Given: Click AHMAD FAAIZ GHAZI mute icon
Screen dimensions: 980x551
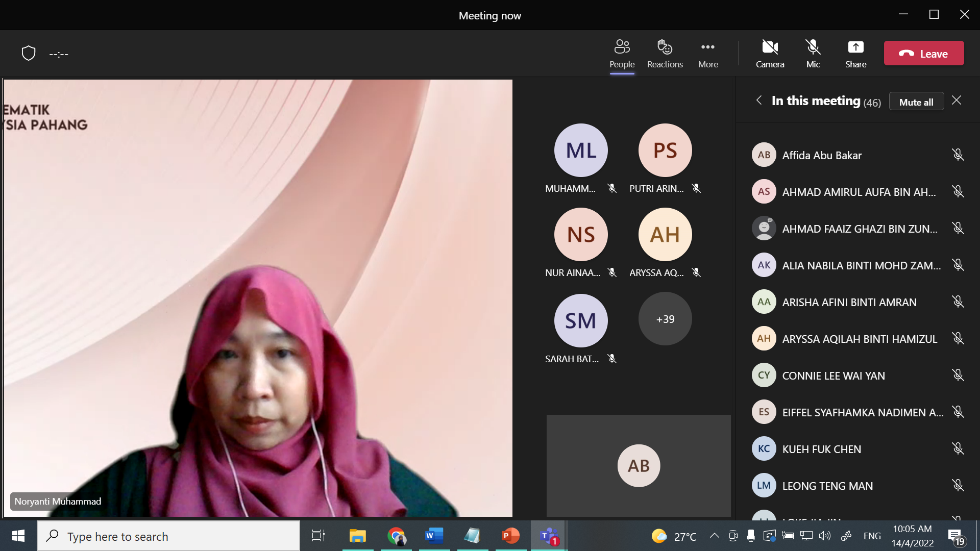Looking at the screenshot, I should point(958,228).
